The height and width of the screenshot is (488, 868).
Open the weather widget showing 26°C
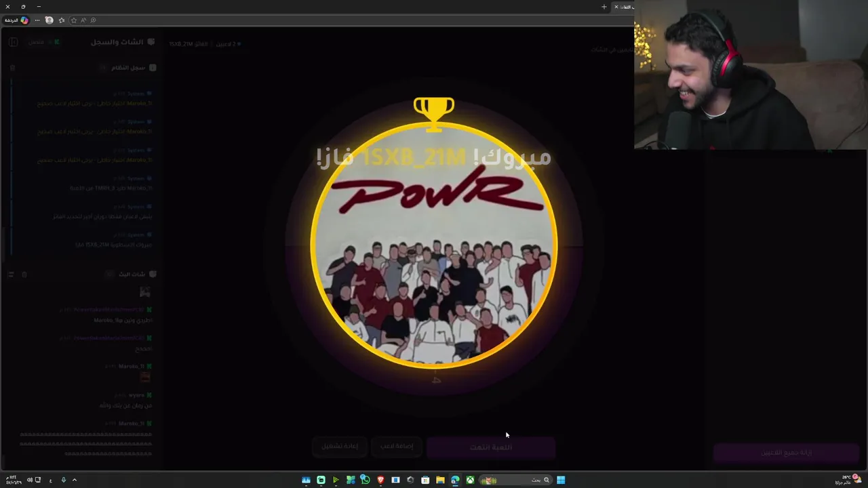(x=848, y=480)
